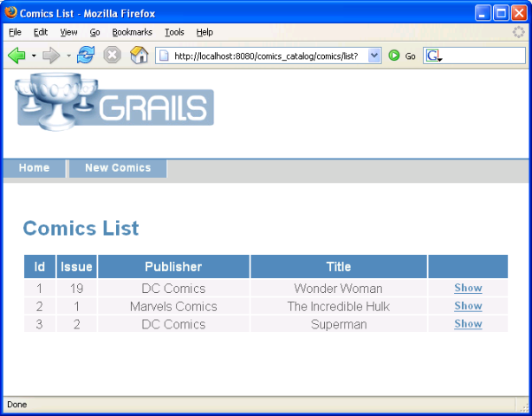The image size is (532, 416).
Task: Click the Firefox logo in title bar
Action: (10, 12)
